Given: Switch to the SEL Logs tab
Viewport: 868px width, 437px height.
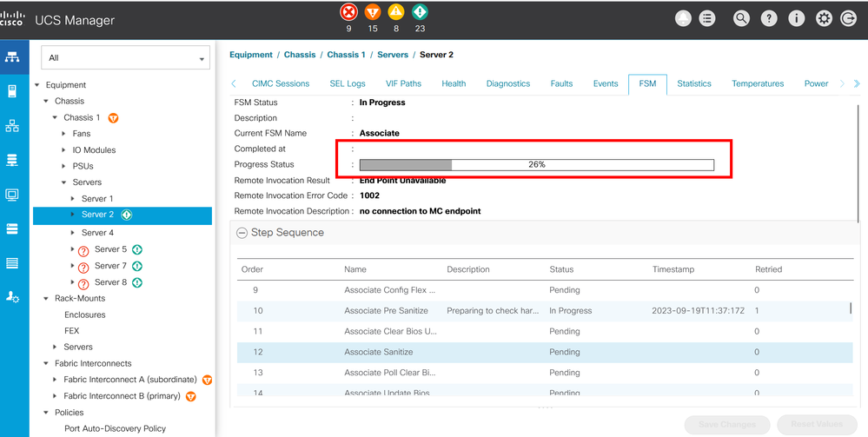Looking at the screenshot, I should coord(348,83).
